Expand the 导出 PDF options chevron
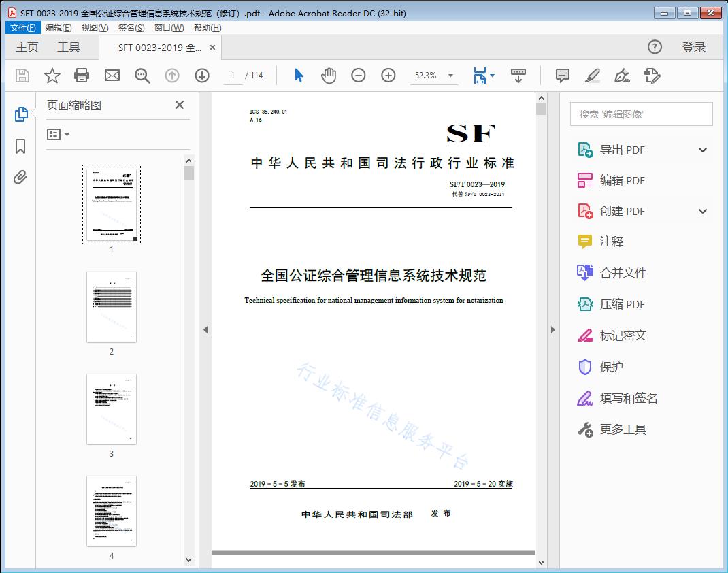This screenshot has width=728, height=573. click(702, 149)
